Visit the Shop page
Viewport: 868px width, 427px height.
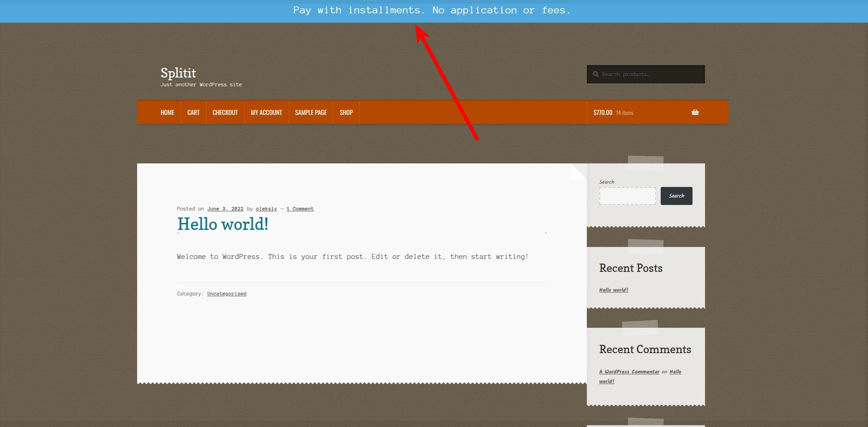point(346,113)
